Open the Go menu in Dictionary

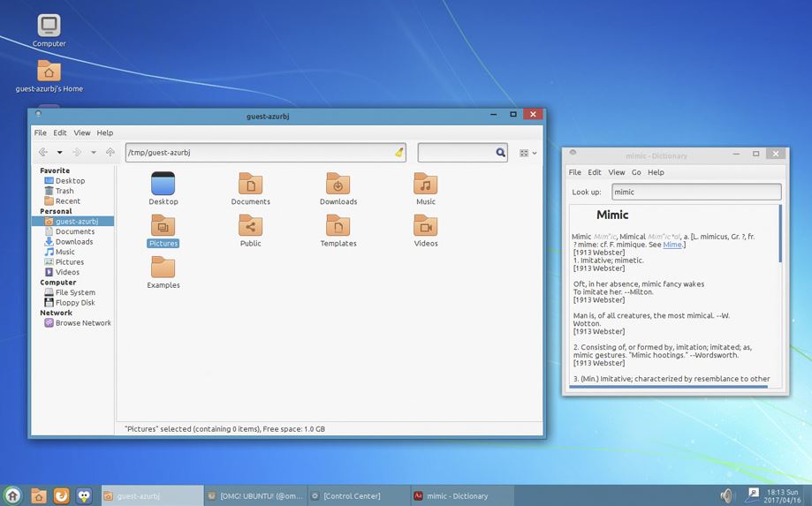(x=636, y=172)
